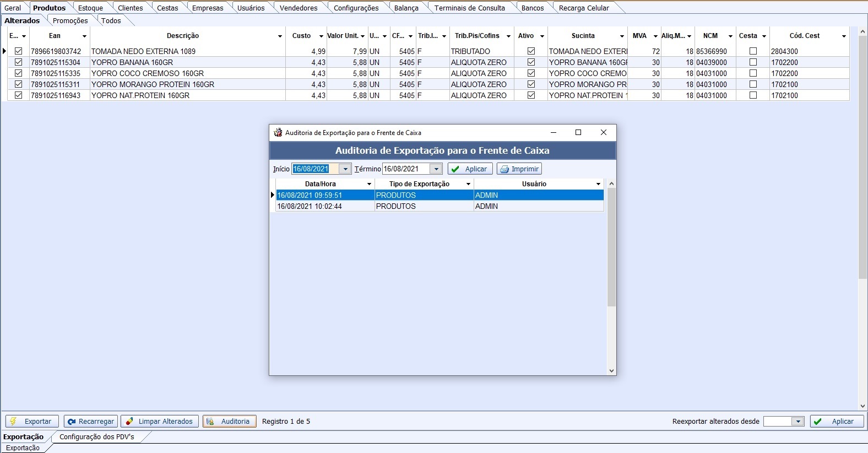The width and height of the screenshot is (868, 453).
Task: Uncheck Ativo for TOMADA NEDO EXTERNA 1089
Action: [x=531, y=51]
